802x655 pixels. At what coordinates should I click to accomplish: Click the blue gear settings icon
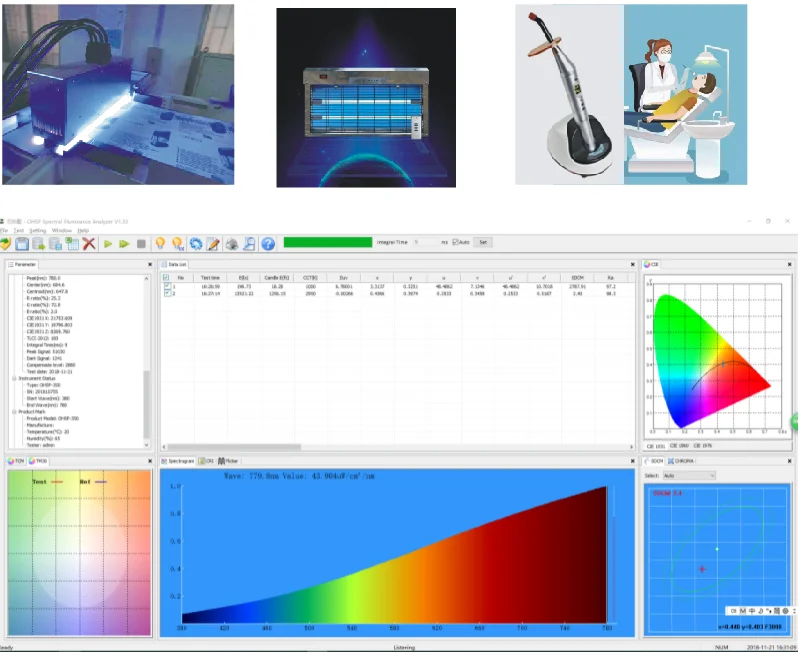tap(195, 244)
